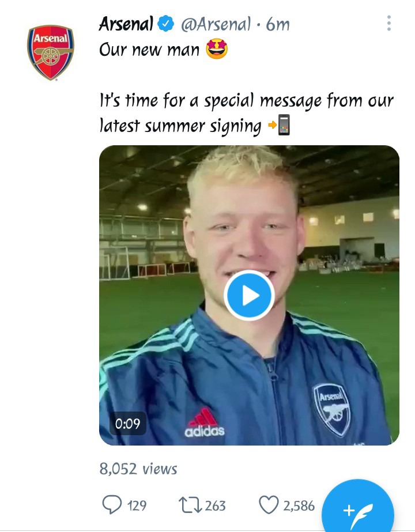This screenshot has width=415, height=532.
Task: Like the tweet with the heart icon
Action: pyautogui.click(x=269, y=505)
